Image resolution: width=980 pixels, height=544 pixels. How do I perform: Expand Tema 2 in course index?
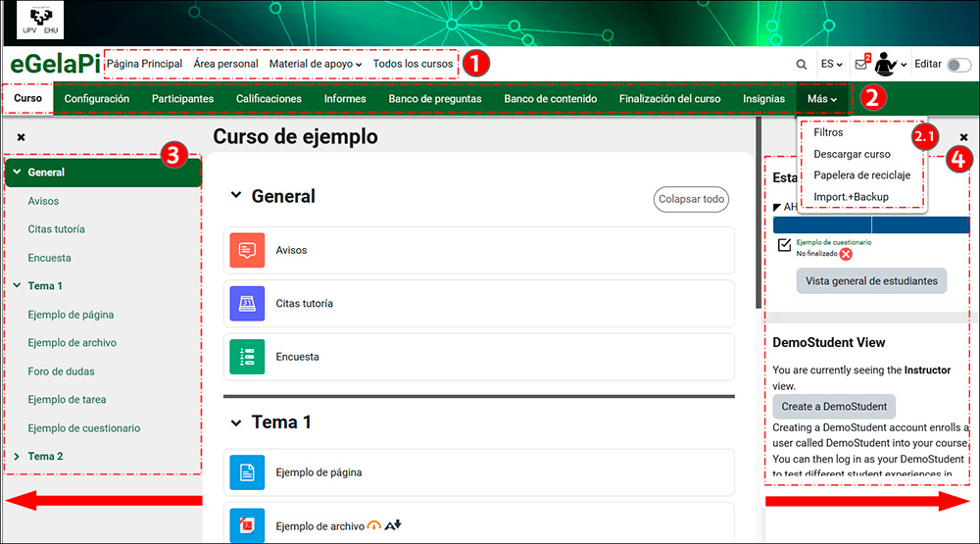[17, 457]
